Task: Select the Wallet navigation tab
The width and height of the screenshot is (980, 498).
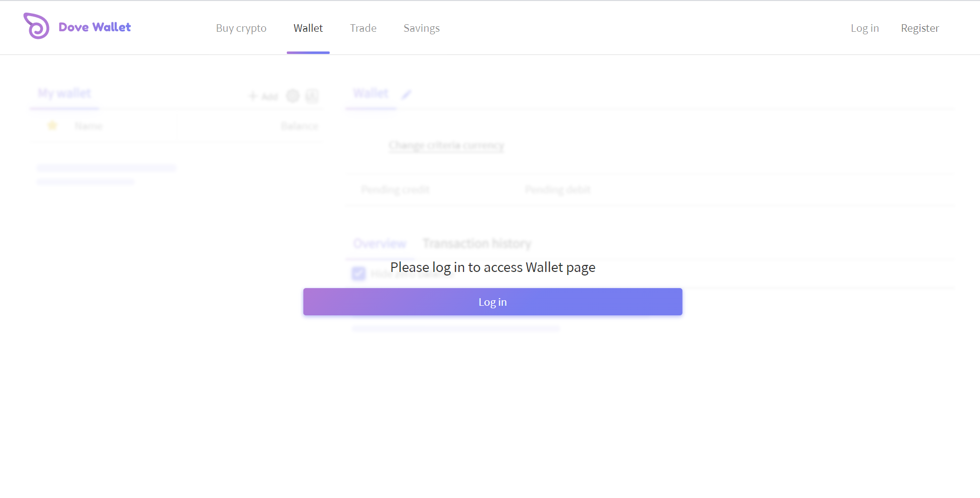Action: click(308, 28)
